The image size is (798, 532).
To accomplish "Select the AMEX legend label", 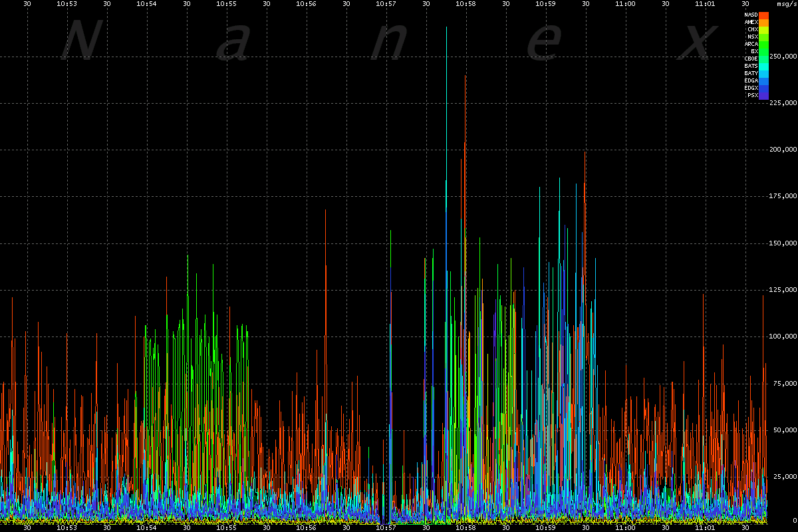I will (751, 22).
